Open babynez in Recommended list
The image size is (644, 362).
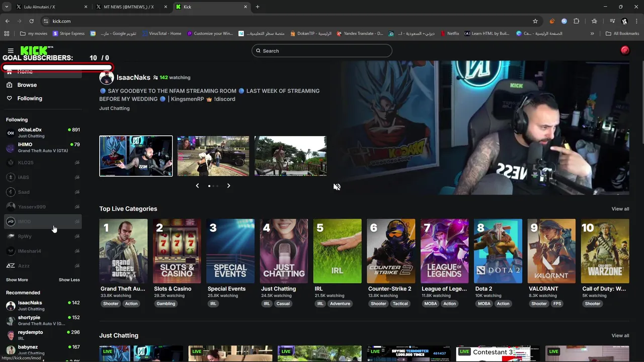[x=43, y=349]
